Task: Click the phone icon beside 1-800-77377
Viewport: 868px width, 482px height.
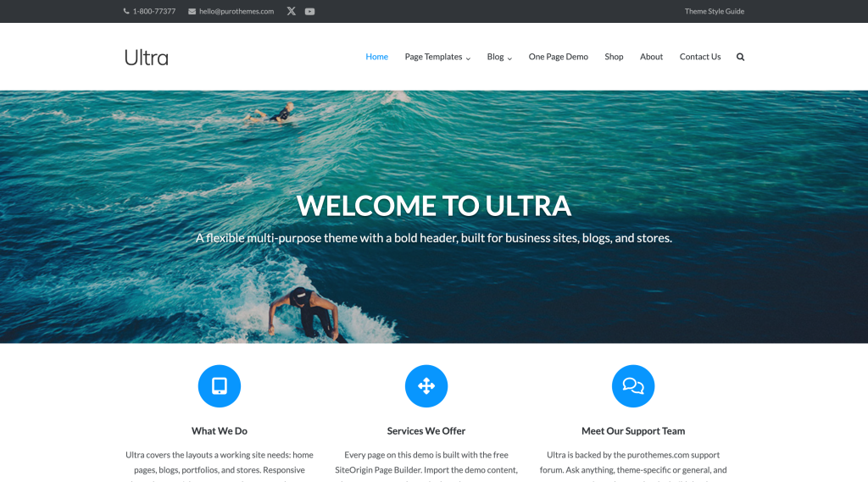Action: click(x=126, y=11)
